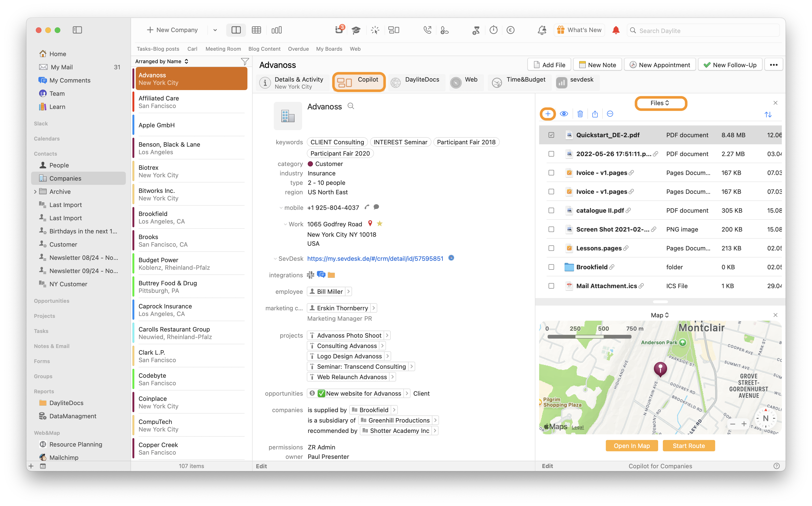Select Affiliated Care in company list

191,102
